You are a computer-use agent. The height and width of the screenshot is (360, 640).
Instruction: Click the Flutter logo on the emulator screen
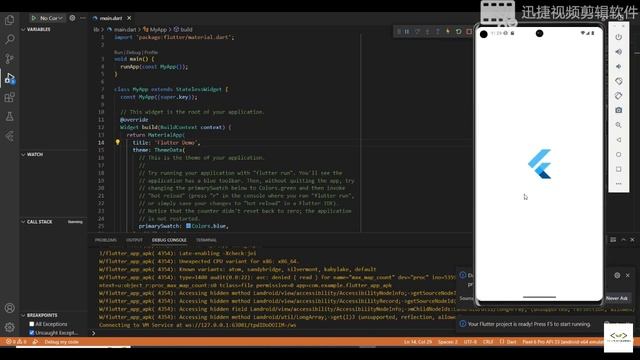point(540,164)
